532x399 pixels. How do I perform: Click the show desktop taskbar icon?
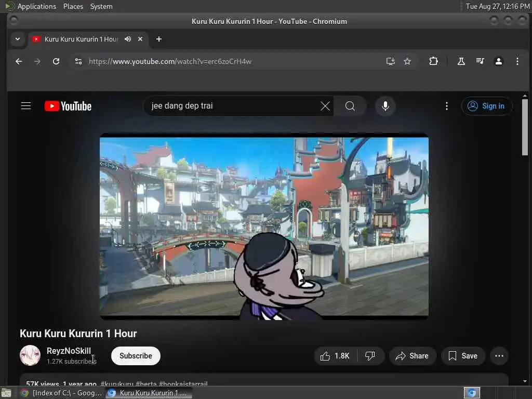[x=6, y=393]
